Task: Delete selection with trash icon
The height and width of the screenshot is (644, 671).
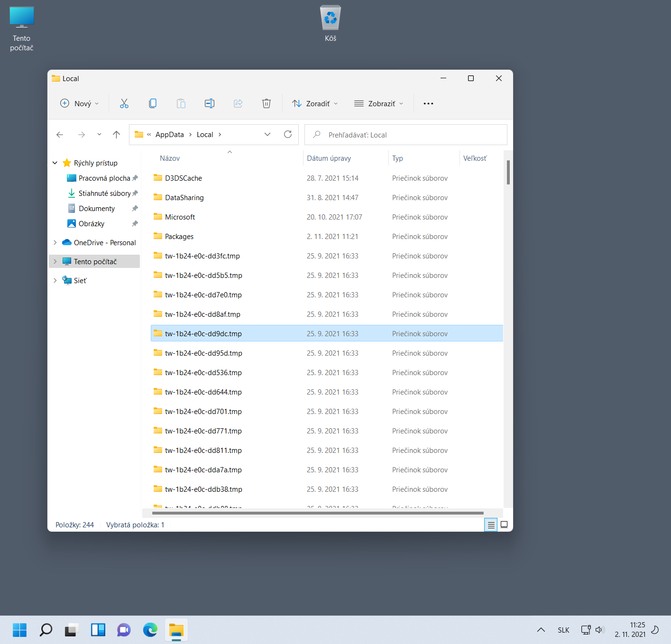Action: pos(267,103)
